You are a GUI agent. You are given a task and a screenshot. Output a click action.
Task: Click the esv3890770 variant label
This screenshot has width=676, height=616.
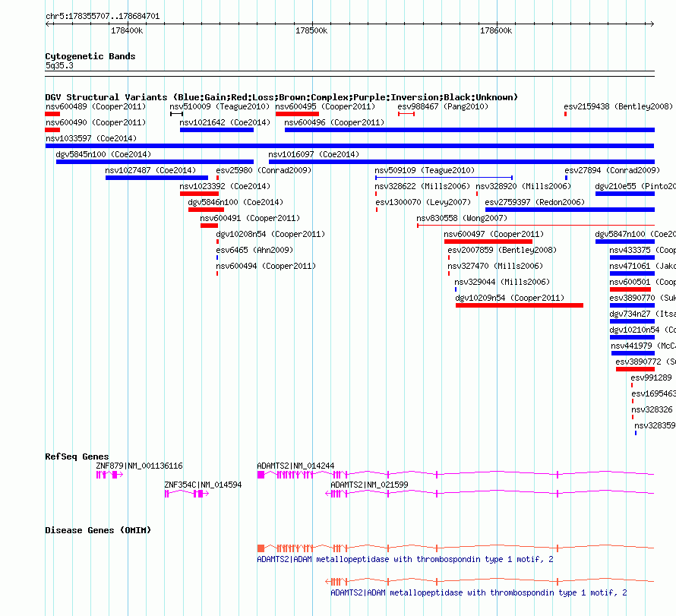pyautogui.click(x=643, y=298)
